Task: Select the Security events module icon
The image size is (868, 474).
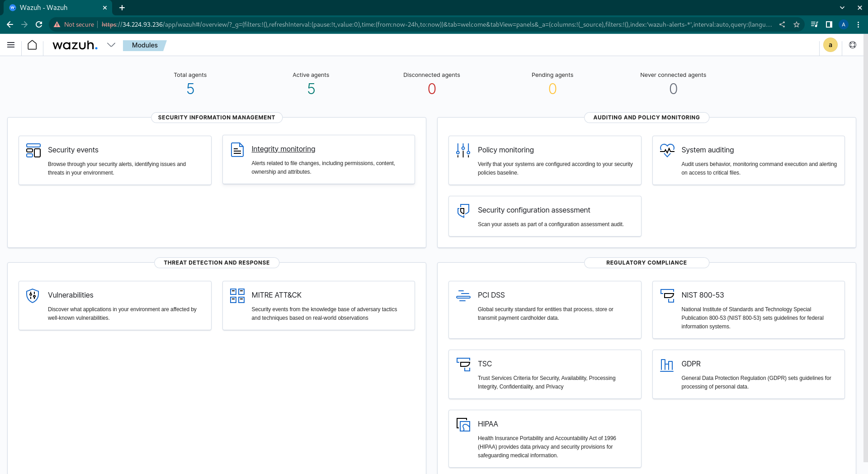Action: pyautogui.click(x=33, y=151)
